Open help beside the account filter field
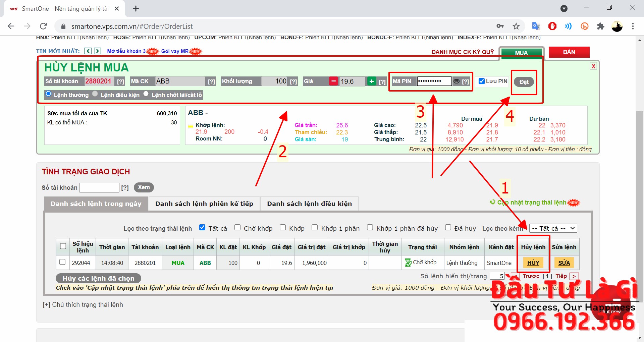The height and width of the screenshot is (342, 644). pos(125,188)
